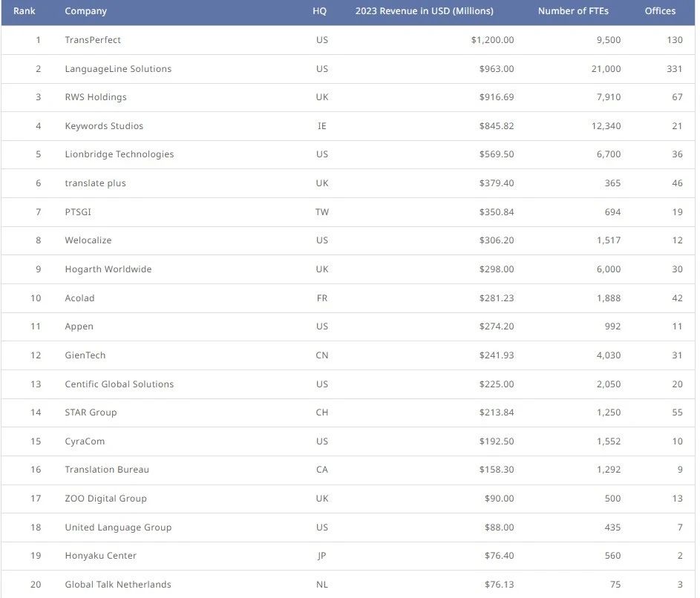Click the TransPerfect company name
Screen dimensions: 700x598
tap(93, 40)
